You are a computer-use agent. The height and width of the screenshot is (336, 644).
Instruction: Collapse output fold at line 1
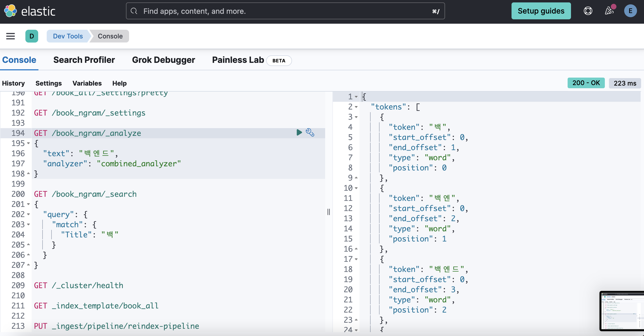356,97
